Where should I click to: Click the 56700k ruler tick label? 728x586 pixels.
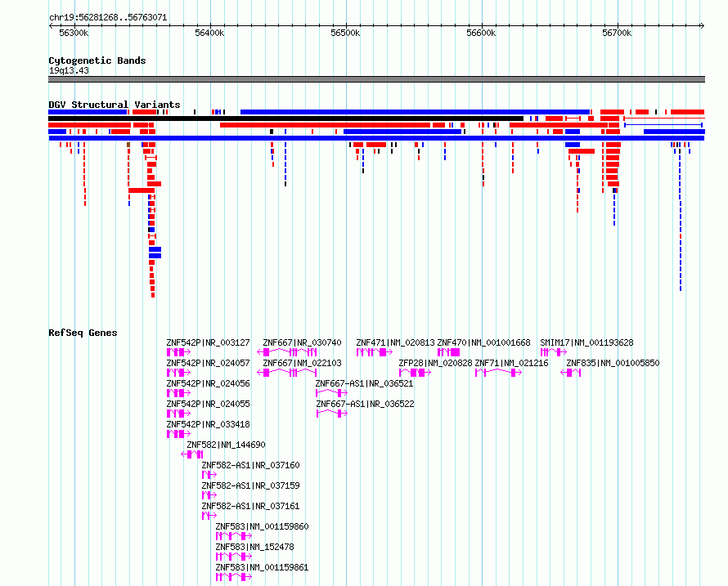[x=617, y=33]
